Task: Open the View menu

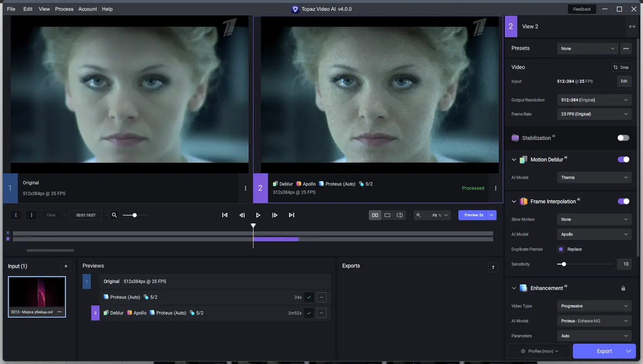Action: point(44,9)
